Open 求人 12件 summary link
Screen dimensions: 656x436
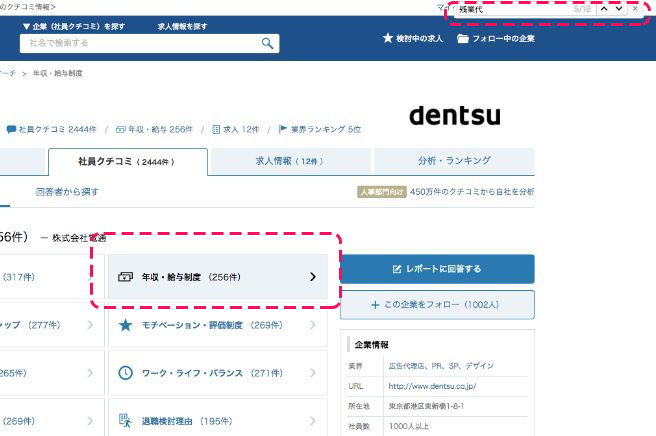(236, 129)
